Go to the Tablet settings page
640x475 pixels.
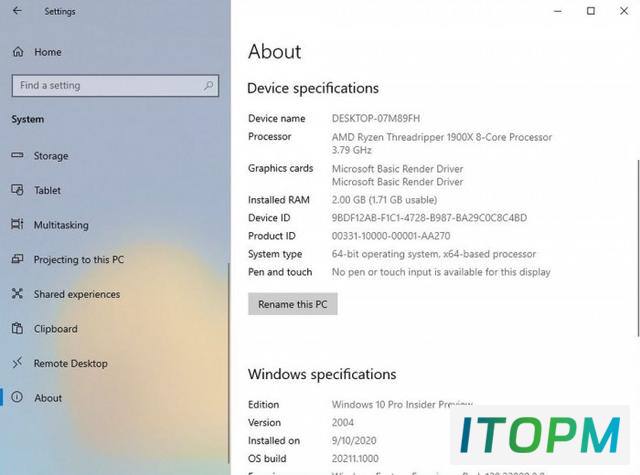tap(47, 190)
